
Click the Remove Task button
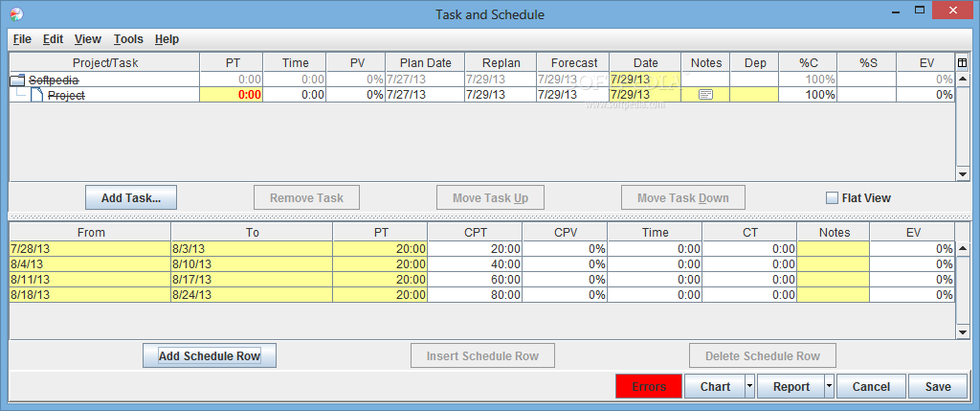(307, 197)
